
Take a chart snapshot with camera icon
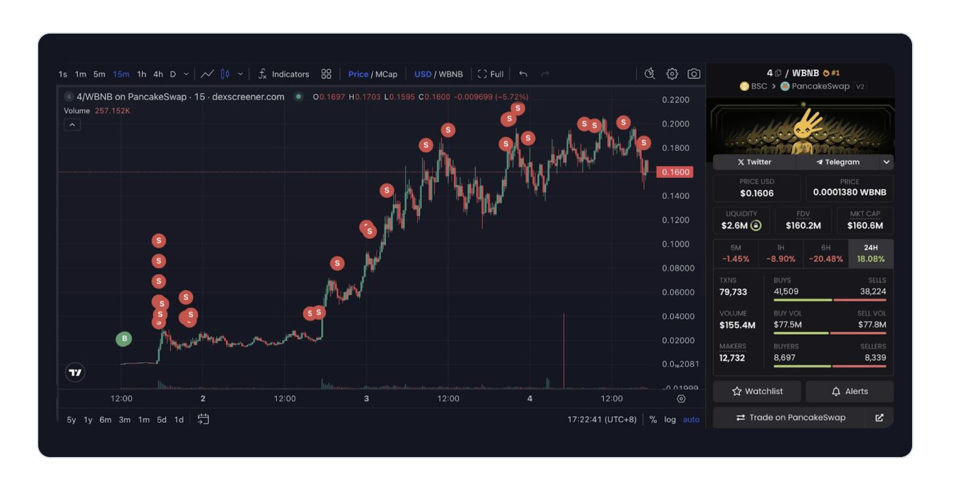click(693, 74)
